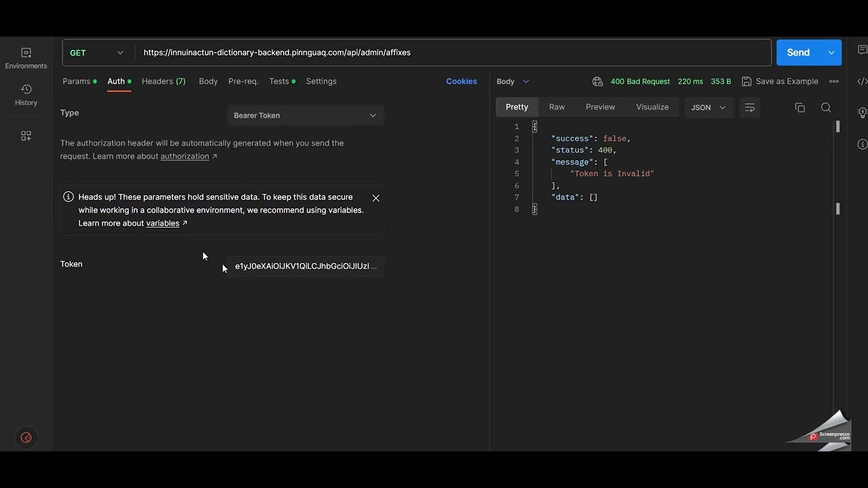The width and height of the screenshot is (868, 488).
Task: Click the info icon in Heads up notice
Action: 68,197
